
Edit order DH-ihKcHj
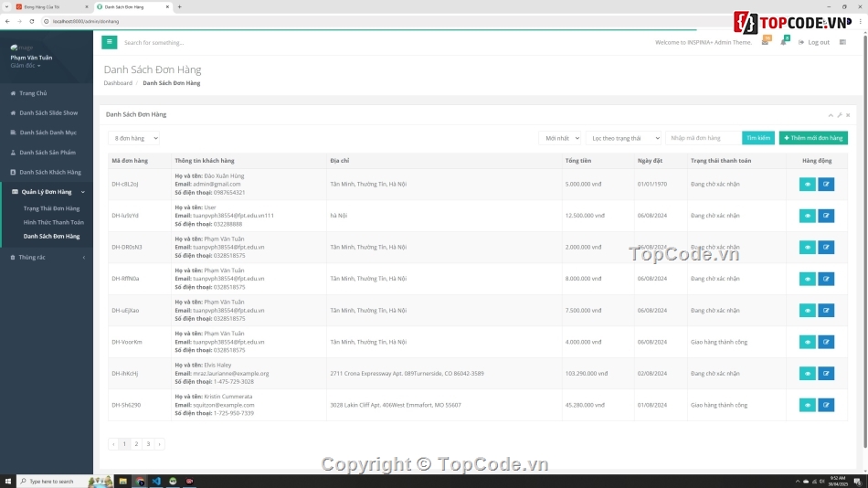pyautogui.click(x=826, y=374)
